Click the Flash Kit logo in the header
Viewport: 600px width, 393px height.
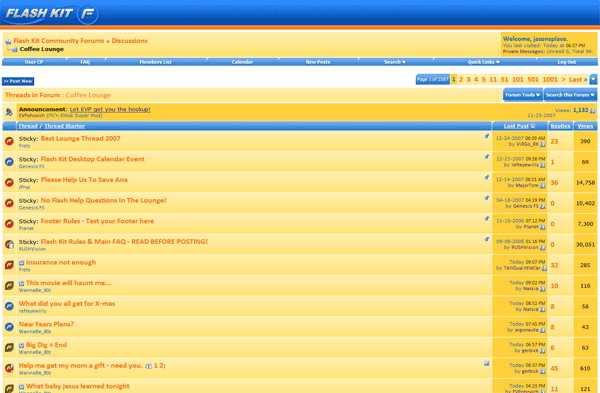pyautogui.click(x=51, y=14)
